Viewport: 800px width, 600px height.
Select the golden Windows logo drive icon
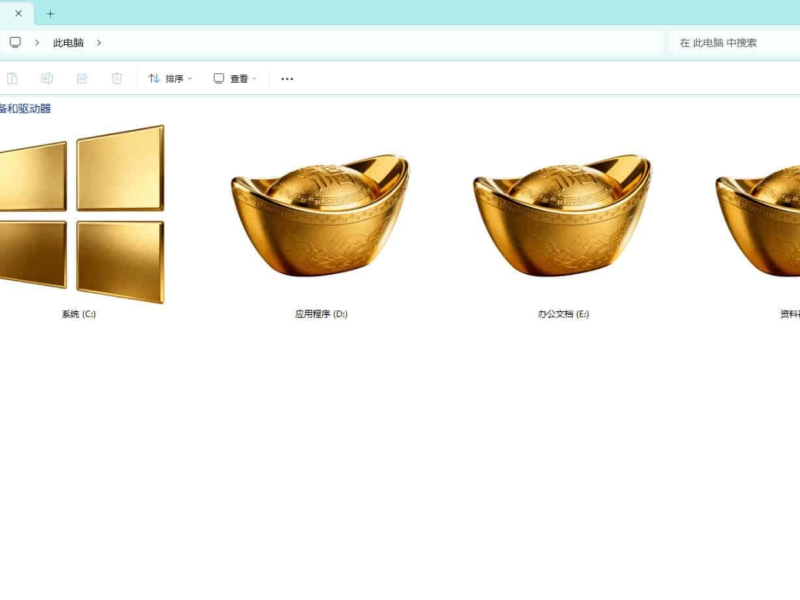[82, 214]
